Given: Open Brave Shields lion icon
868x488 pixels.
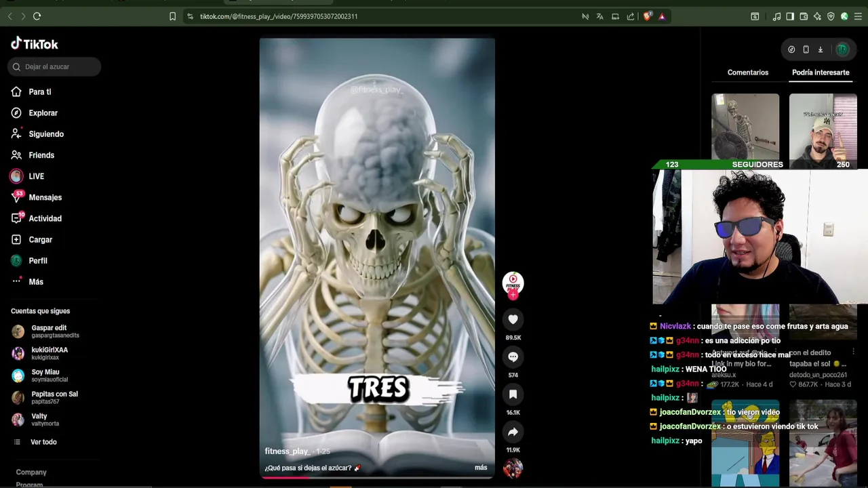Looking at the screenshot, I should click(x=648, y=16).
